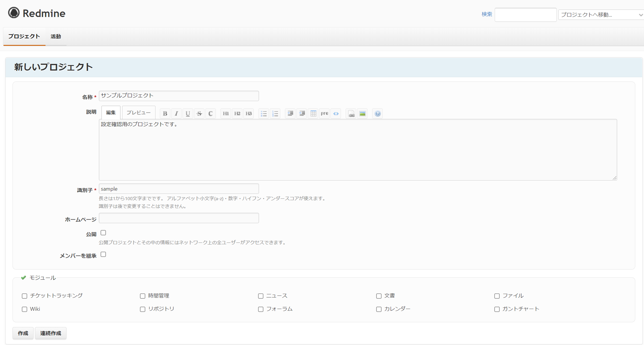Viewport: 644px width, 345px height.
Task: Open text formatting help icon
Action: [378, 113]
